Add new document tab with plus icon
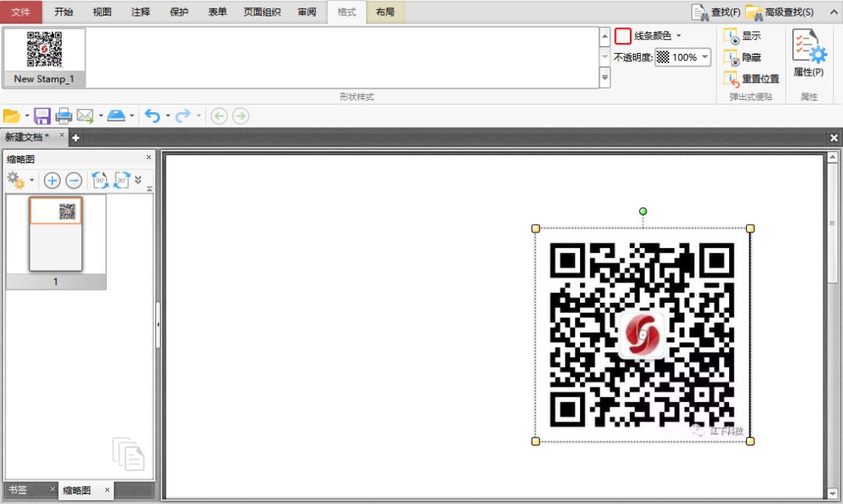Viewport: 843px width, 504px height. click(x=76, y=138)
